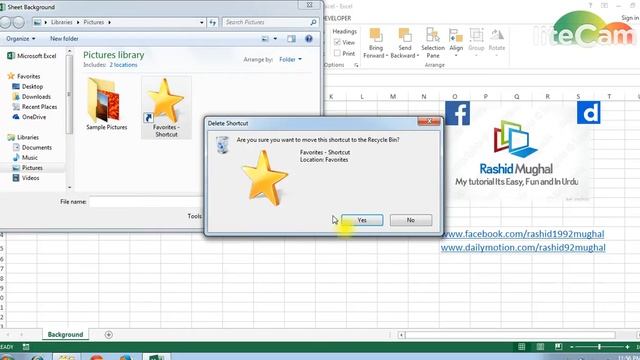Viewport: 640px width, 360px height.
Task: Open help with the question mark icon
Action: coord(309,39)
